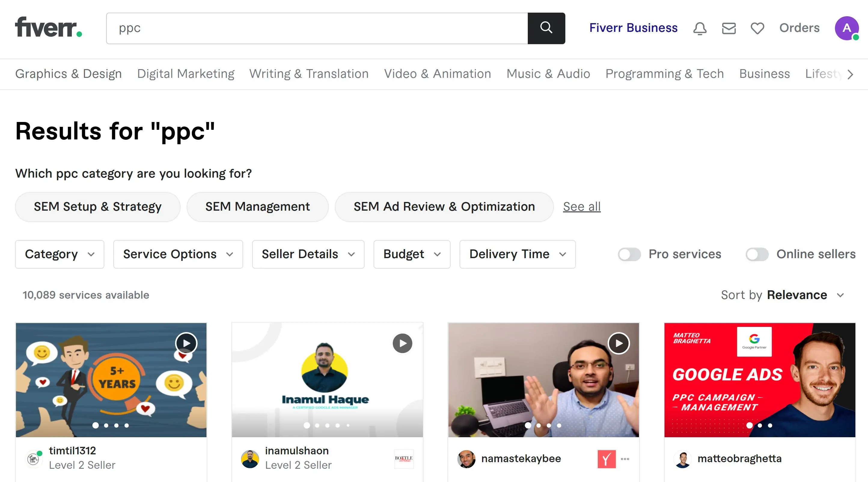Click See all categories link
This screenshot has width=868, height=482.
click(582, 207)
